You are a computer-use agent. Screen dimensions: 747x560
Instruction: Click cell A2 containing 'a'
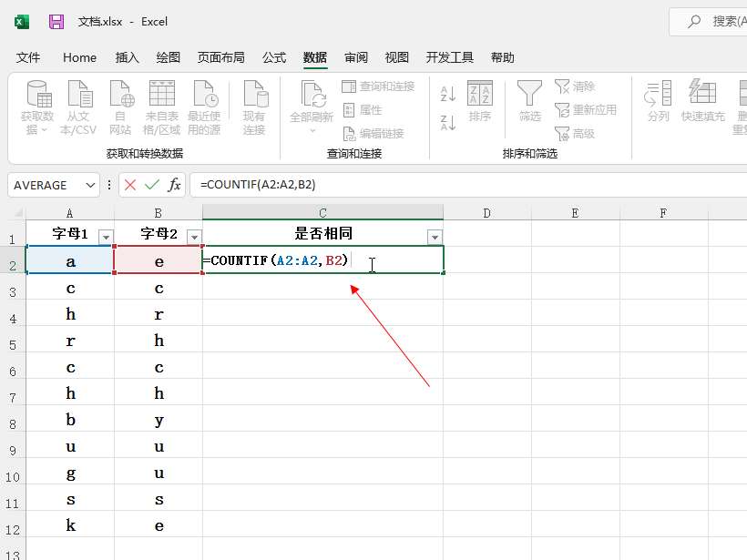pyautogui.click(x=70, y=260)
